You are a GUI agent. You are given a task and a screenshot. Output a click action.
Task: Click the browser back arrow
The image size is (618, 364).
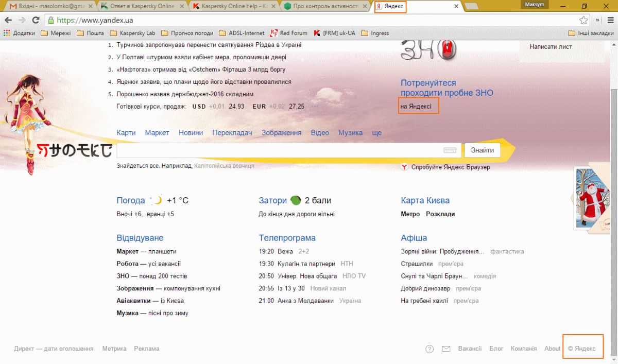[8, 20]
